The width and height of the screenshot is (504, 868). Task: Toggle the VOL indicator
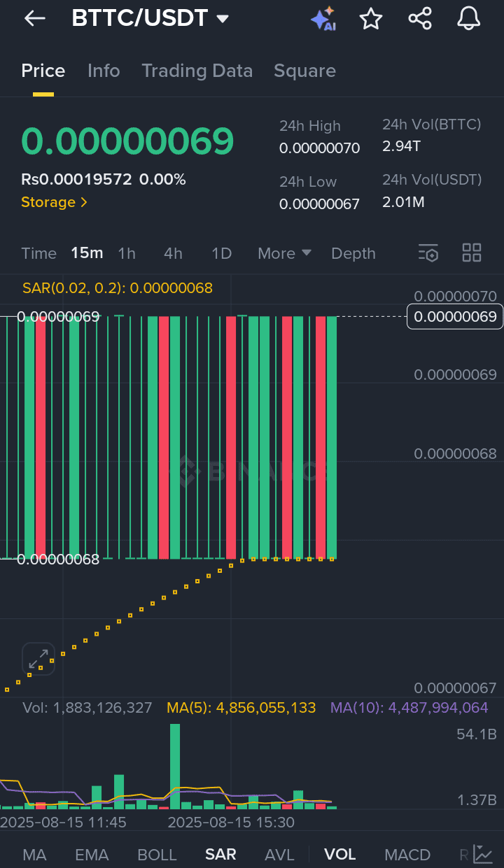coord(340,855)
